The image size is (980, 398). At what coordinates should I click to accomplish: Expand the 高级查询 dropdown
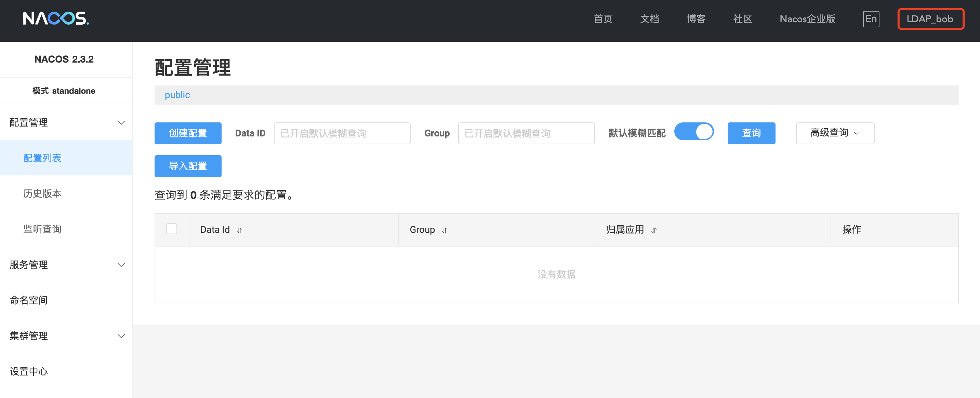tap(835, 133)
